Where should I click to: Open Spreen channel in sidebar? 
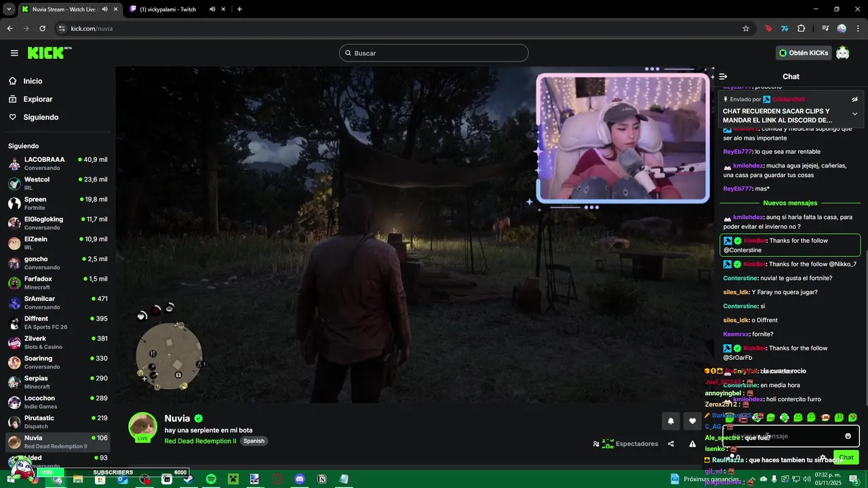(58, 203)
